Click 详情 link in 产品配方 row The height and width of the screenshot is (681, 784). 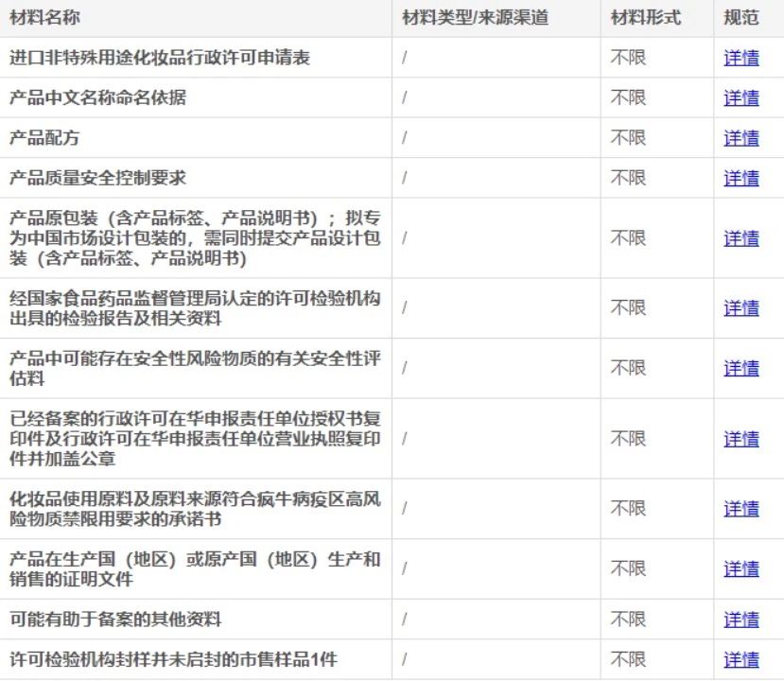pos(741,138)
